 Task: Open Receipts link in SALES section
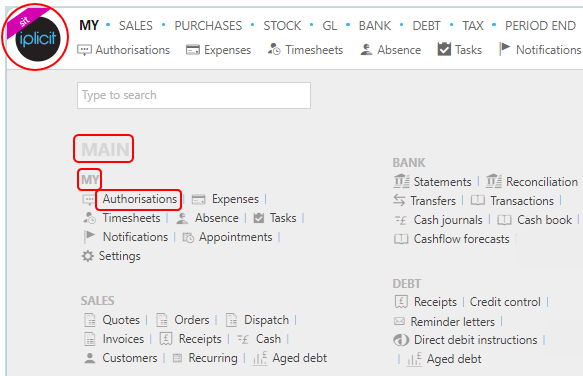pos(200,339)
